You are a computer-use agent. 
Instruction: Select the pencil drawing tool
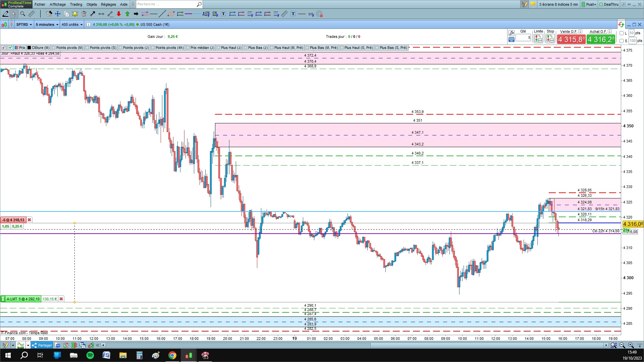tap(5, 14)
